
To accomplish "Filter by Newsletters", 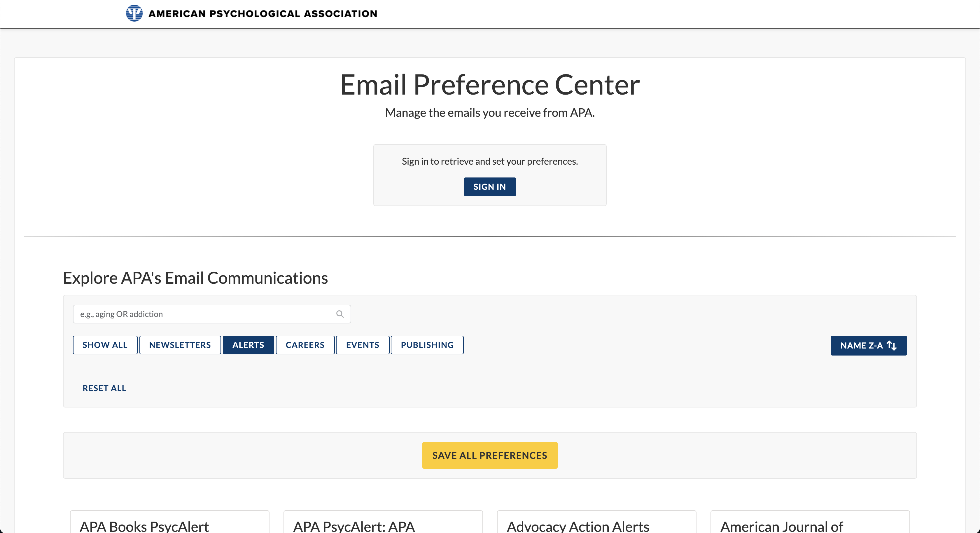I will (180, 345).
